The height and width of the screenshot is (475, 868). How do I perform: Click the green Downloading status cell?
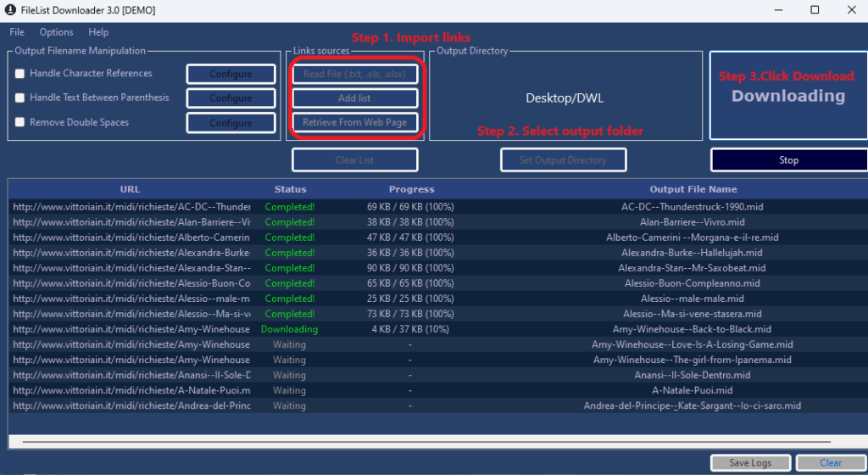coord(290,329)
